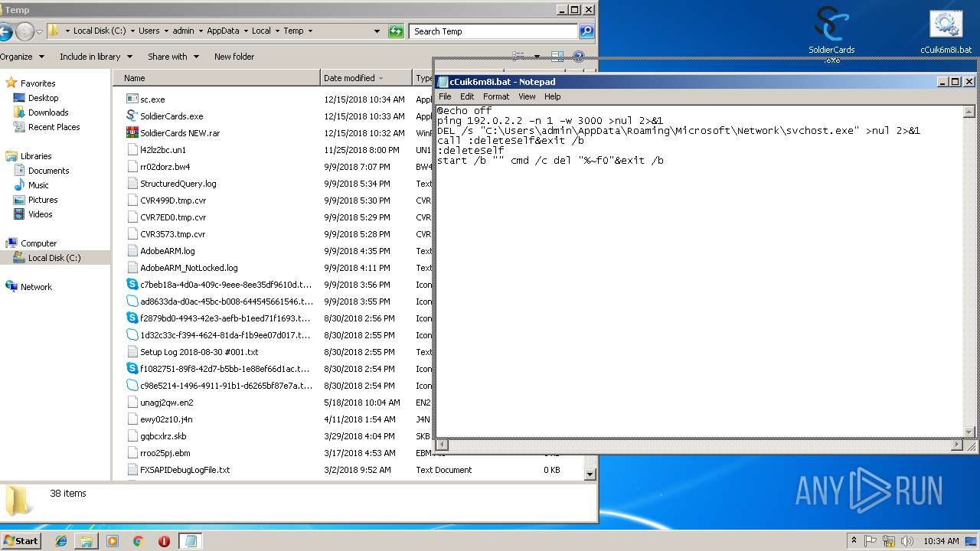Sort by Date modified column

pyautogui.click(x=366, y=78)
